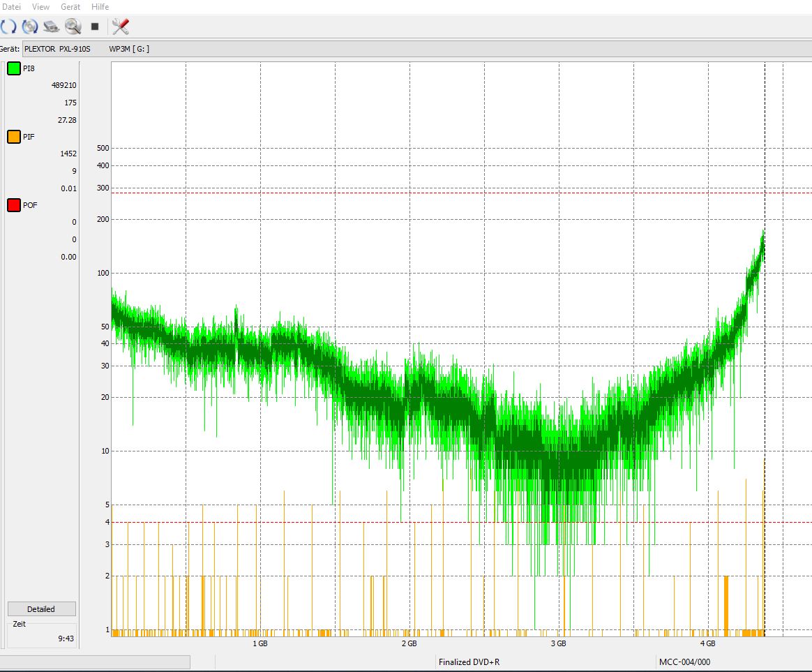Click the black square Stop icon

tap(95, 27)
